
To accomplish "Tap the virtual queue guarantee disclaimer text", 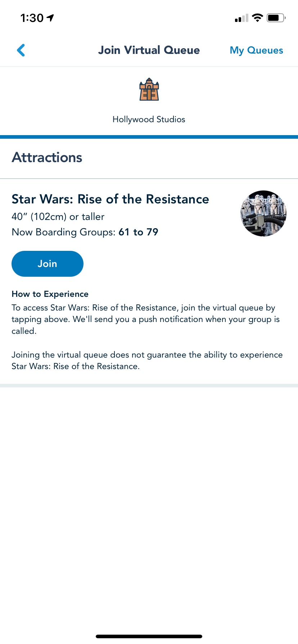I will click(147, 360).
